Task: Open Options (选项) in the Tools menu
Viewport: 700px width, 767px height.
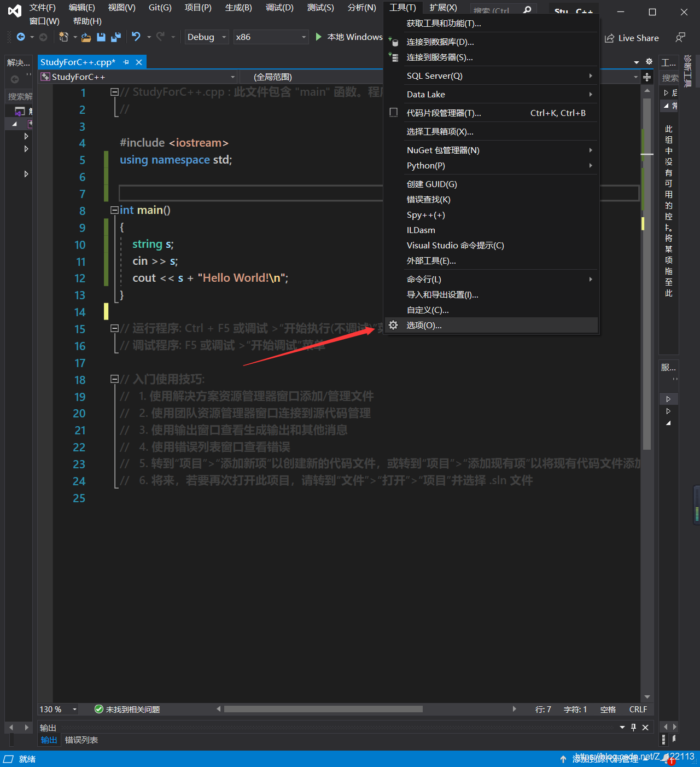Action: click(x=491, y=326)
